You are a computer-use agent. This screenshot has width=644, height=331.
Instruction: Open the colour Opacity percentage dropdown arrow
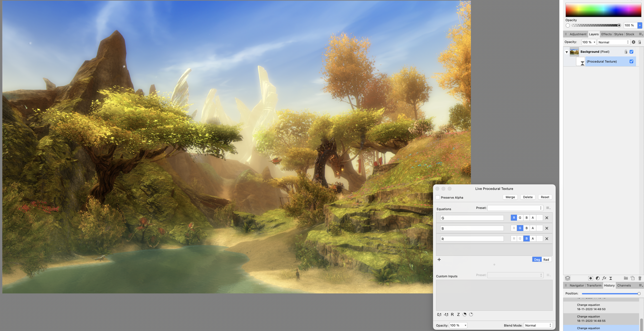tap(640, 25)
